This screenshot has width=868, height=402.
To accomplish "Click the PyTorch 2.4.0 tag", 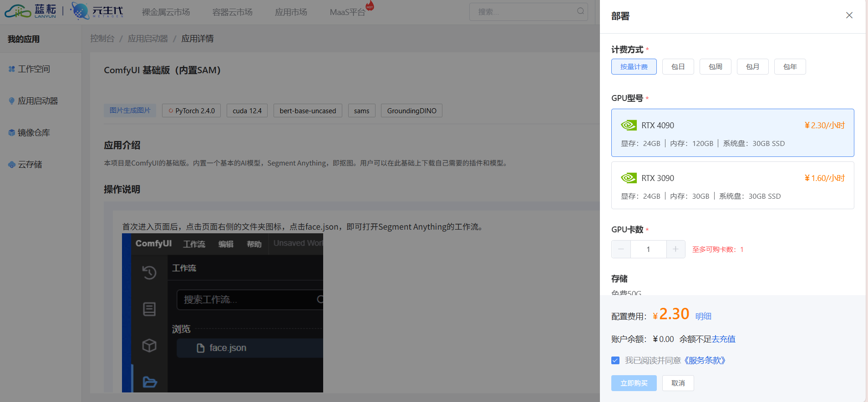I will [x=191, y=111].
